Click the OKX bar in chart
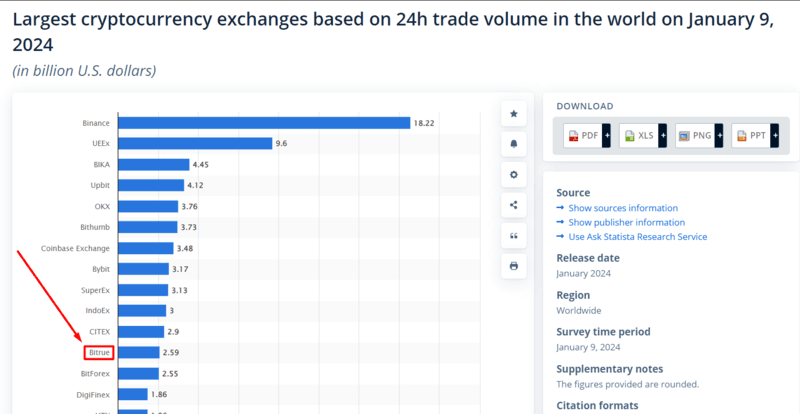Image resolution: width=800 pixels, height=414 pixels. point(148,206)
